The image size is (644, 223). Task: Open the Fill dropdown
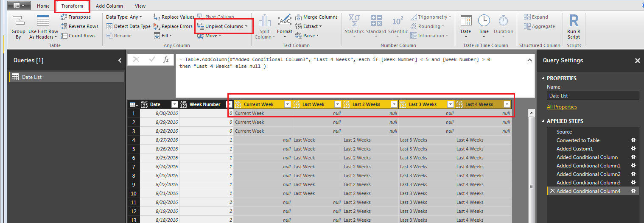[163, 36]
